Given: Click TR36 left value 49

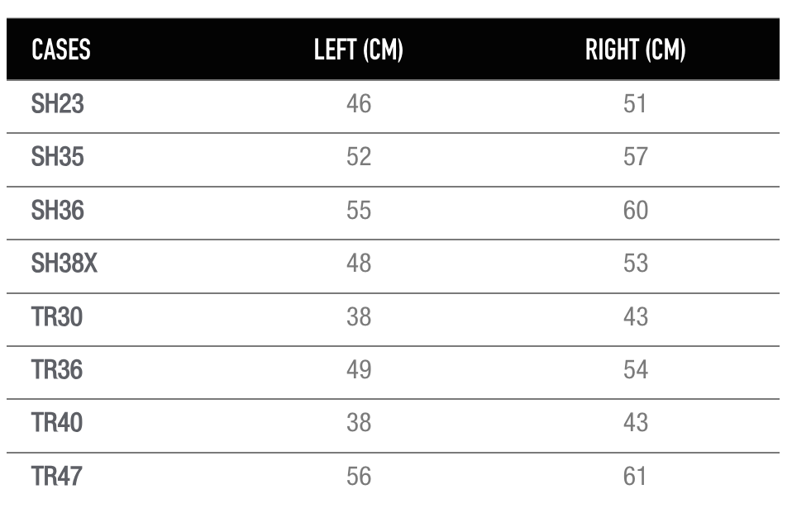Looking at the screenshot, I should coord(359,369).
